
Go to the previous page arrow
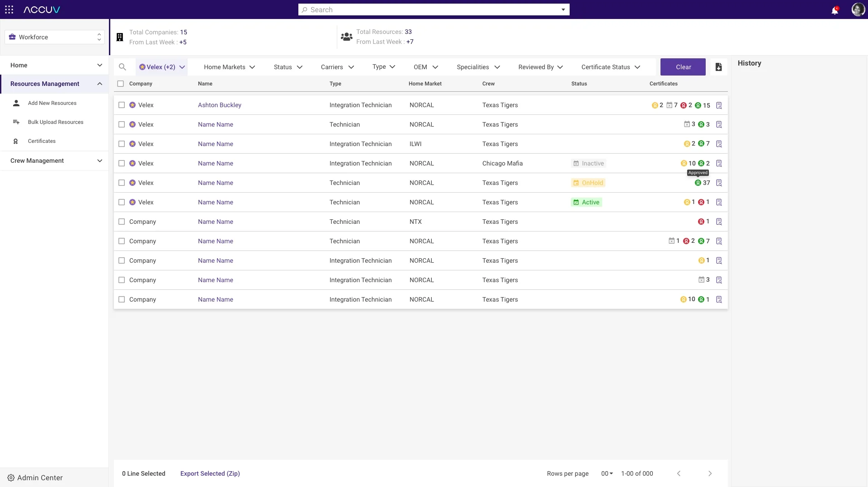coord(679,473)
